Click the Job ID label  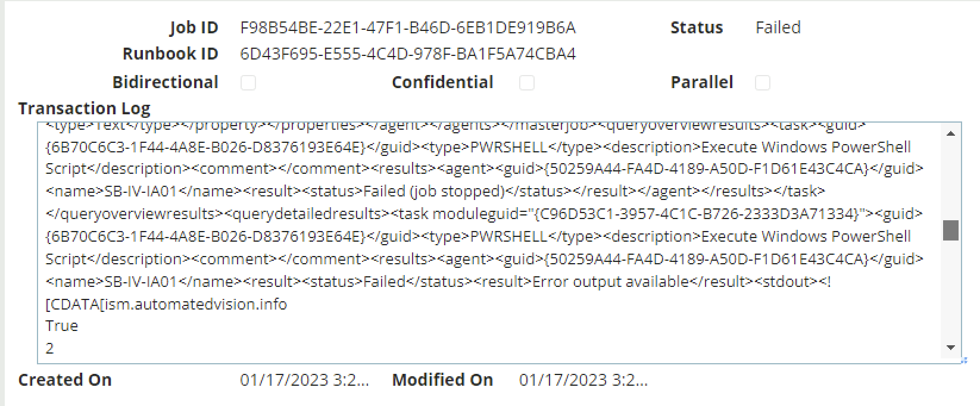pyautogui.click(x=194, y=27)
